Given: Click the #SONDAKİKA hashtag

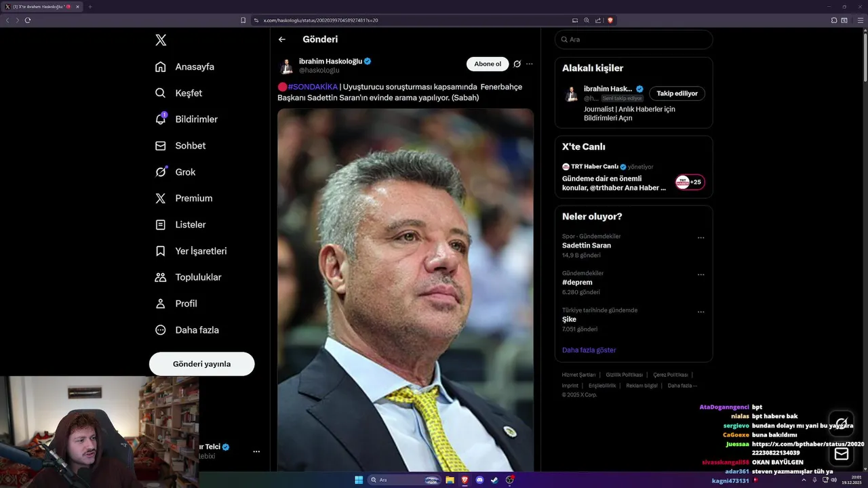Looking at the screenshot, I should [313, 87].
